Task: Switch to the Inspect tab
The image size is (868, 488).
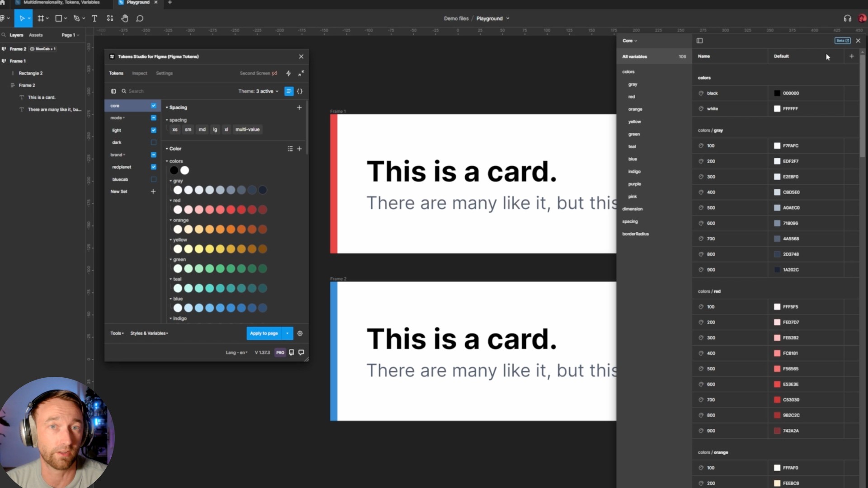Action: pos(139,73)
